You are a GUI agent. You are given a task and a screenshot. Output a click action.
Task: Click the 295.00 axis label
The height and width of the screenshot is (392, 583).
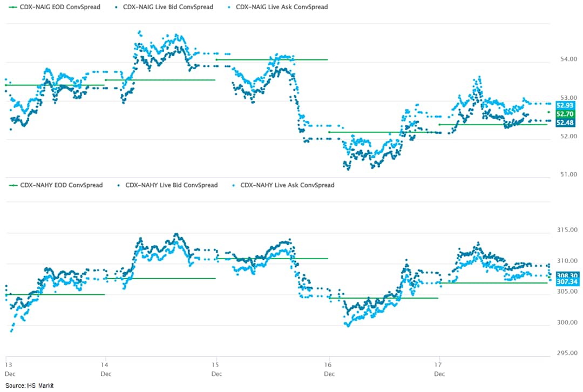pos(567,353)
